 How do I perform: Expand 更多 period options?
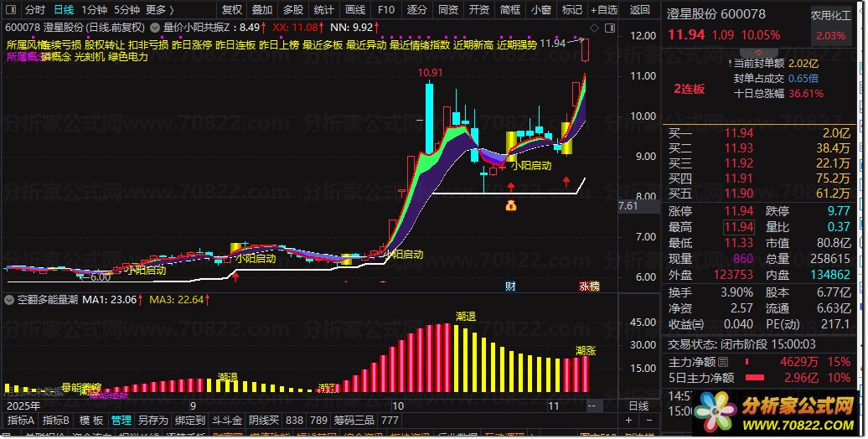pyautogui.click(x=159, y=10)
